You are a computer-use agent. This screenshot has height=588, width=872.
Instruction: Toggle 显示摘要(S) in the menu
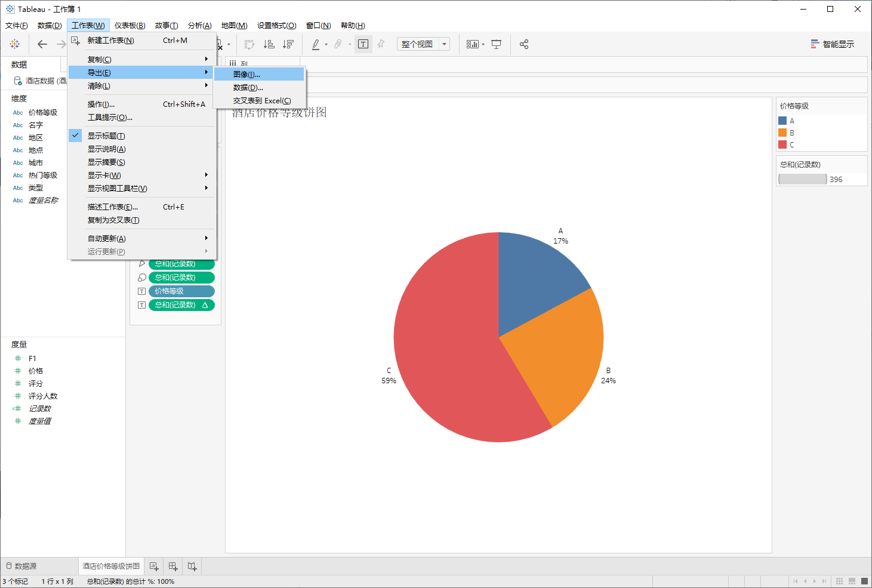(x=142, y=162)
